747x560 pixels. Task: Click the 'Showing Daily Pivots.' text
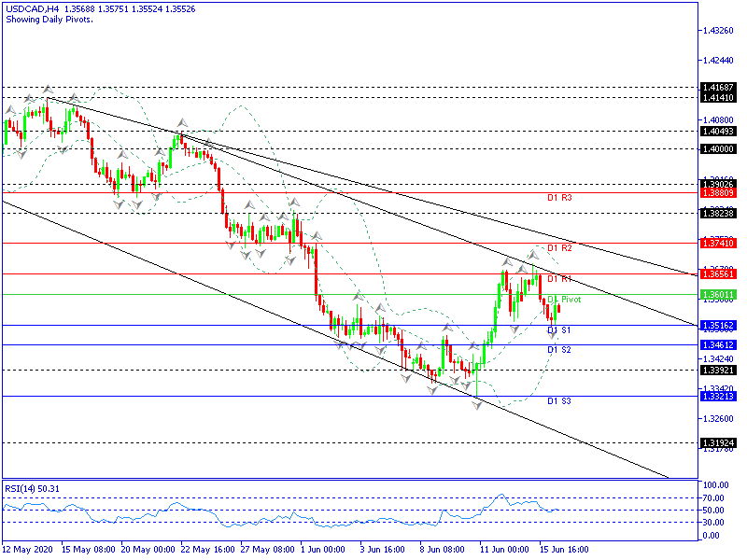tap(49, 20)
